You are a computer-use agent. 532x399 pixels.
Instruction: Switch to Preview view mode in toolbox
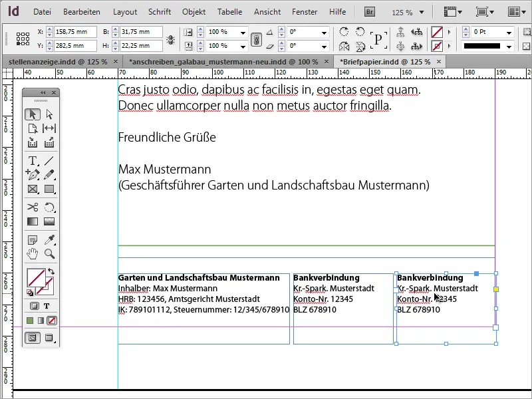point(49,338)
